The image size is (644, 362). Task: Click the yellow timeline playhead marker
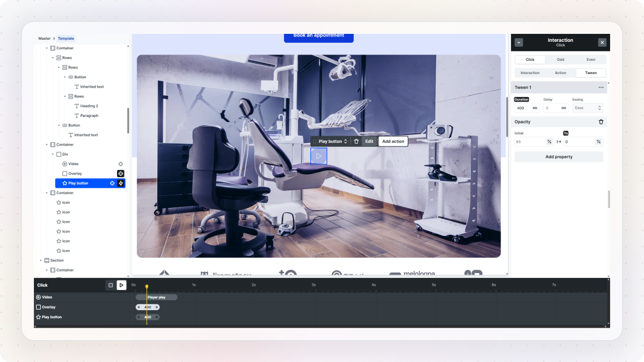[x=147, y=286]
